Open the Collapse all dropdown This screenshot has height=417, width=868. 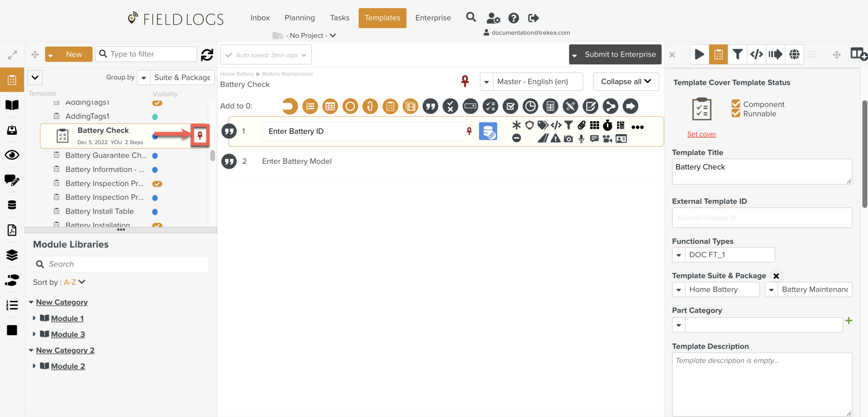click(x=626, y=82)
